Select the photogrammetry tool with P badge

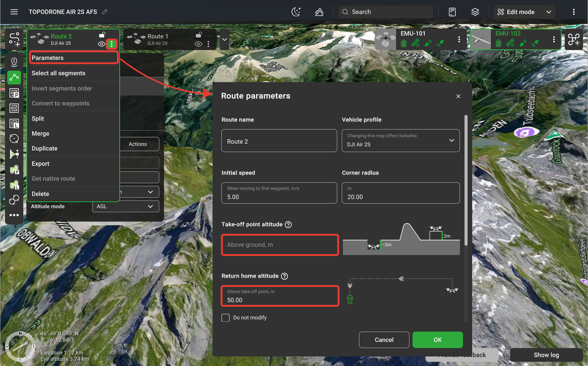[x=14, y=93]
